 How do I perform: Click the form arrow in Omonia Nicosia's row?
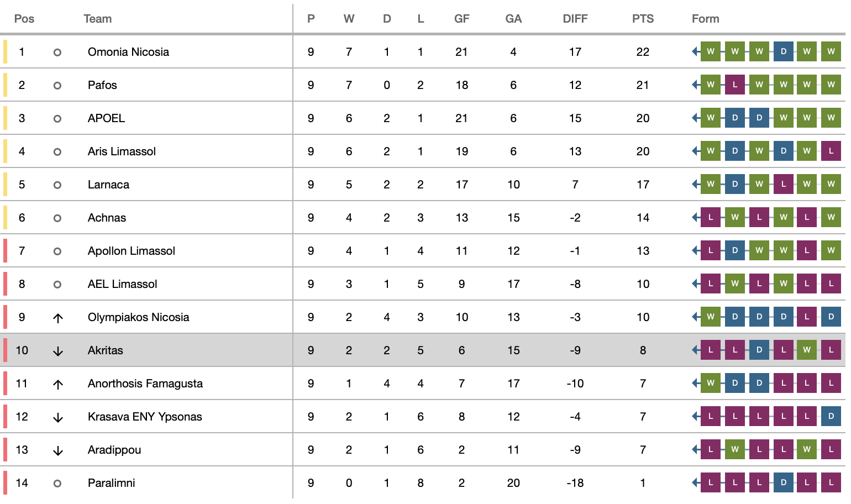point(695,51)
